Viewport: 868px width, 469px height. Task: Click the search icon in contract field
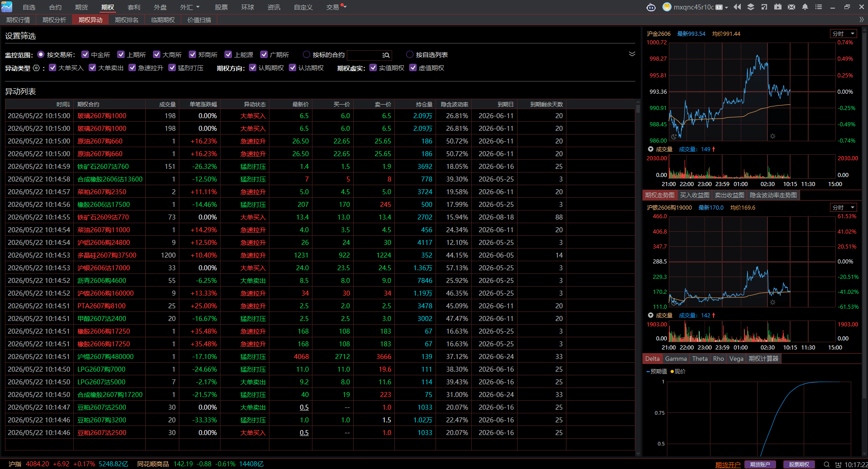point(386,55)
